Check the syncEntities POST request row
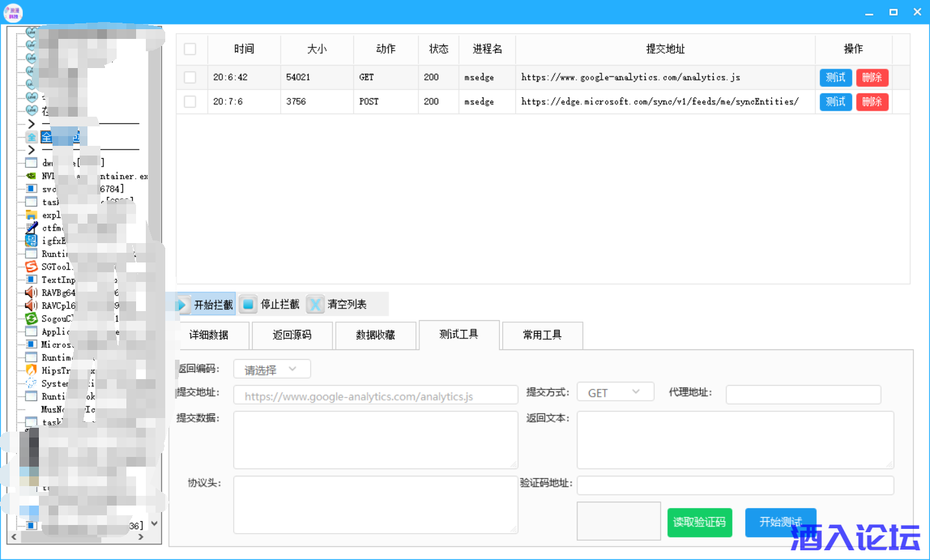 (190, 102)
